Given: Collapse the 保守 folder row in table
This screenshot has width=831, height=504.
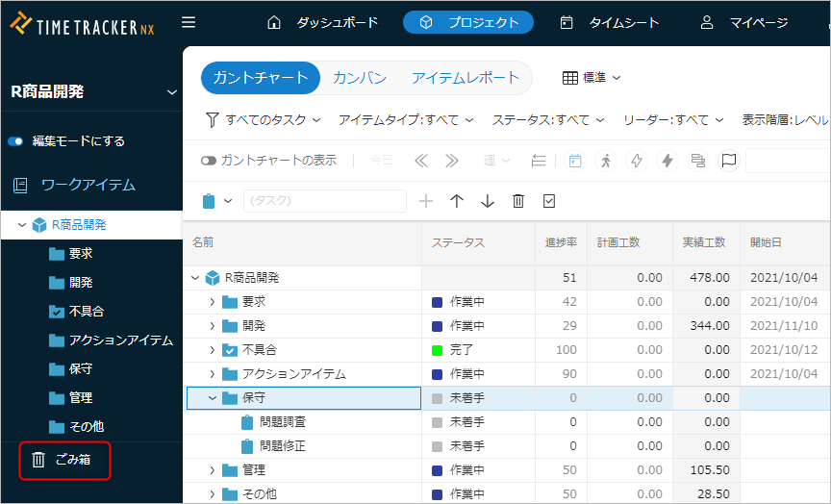Looking at the screenshot, I should (x=213, y=398).
